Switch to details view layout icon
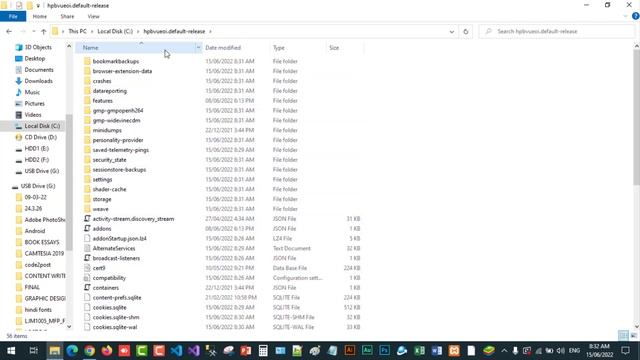This screenshot has width=640, height=360. click(623, 336)
